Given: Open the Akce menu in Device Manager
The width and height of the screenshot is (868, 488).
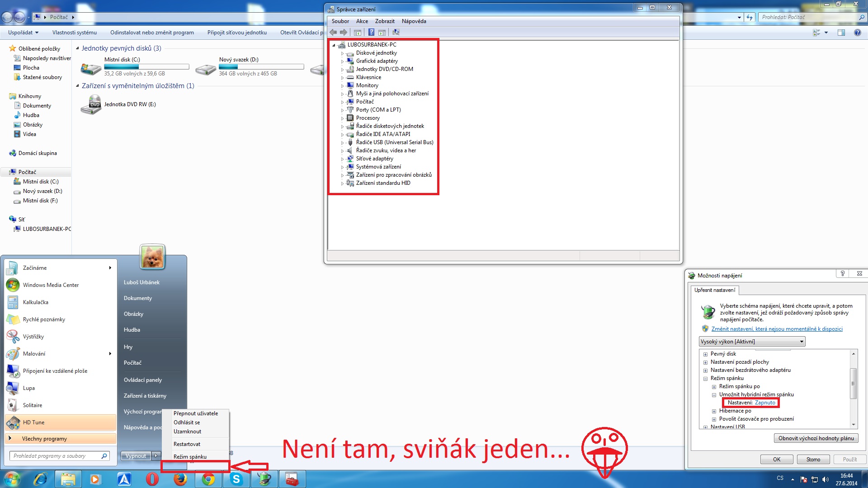Looking at the screenshot, I should coord(362,21).
